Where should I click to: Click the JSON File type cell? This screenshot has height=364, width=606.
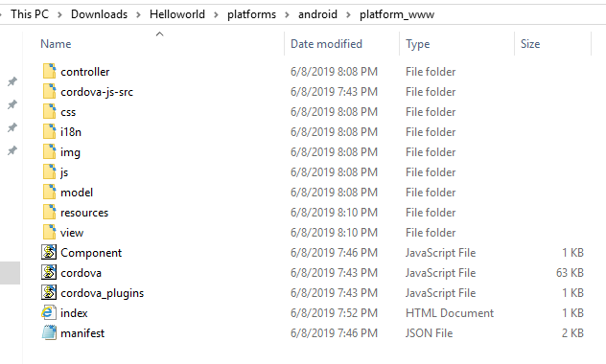429,332
